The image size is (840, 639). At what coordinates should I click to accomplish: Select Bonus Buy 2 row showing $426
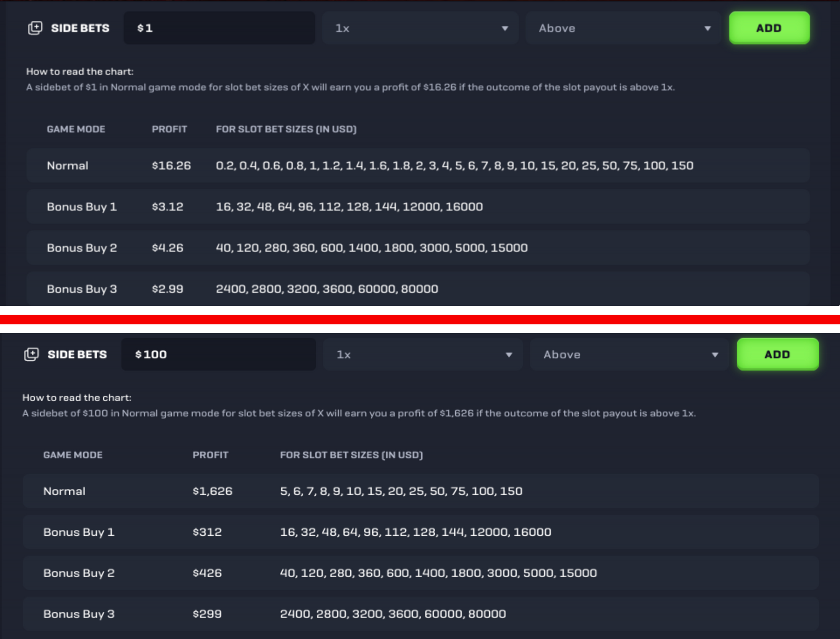[x=420, y=573]
